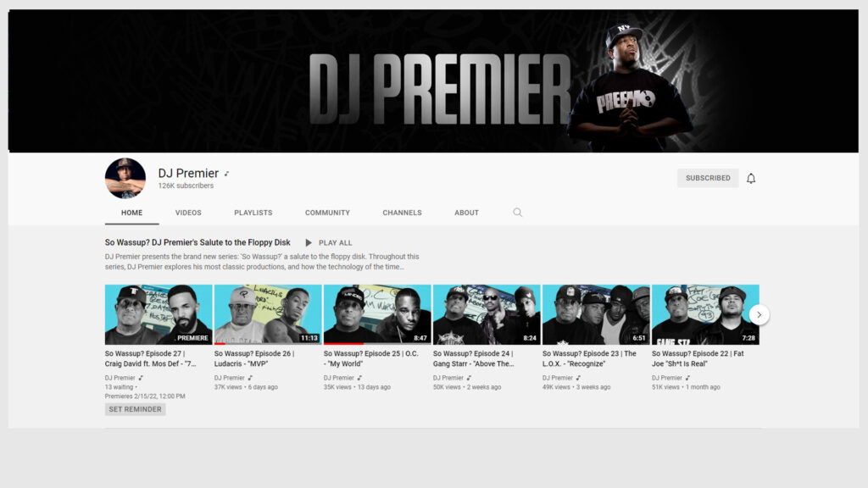This screenshot has width=868, height=488.
Task: Open the Playlists tab
Action: coord(253,213)
